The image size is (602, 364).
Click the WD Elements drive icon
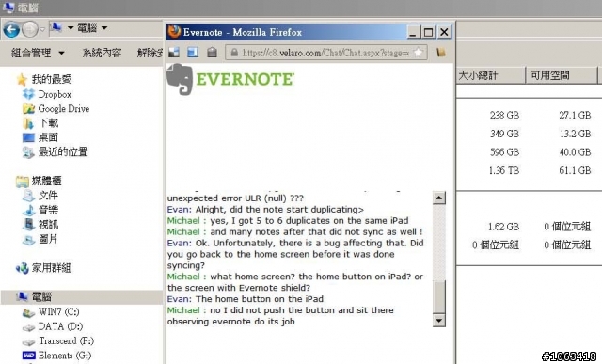(x=29, y=356)
